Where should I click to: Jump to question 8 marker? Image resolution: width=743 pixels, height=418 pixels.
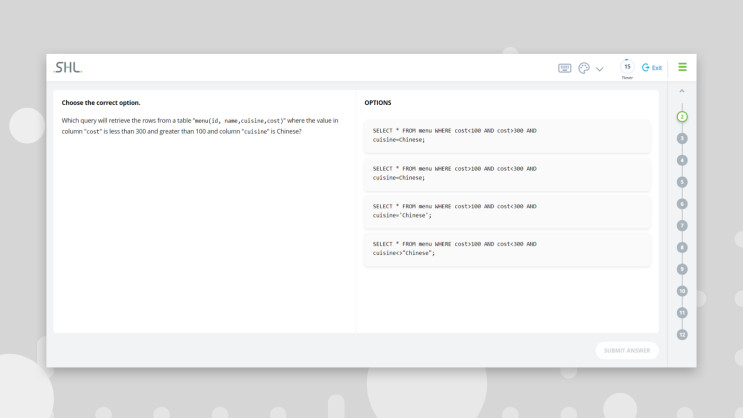(682, 247)
